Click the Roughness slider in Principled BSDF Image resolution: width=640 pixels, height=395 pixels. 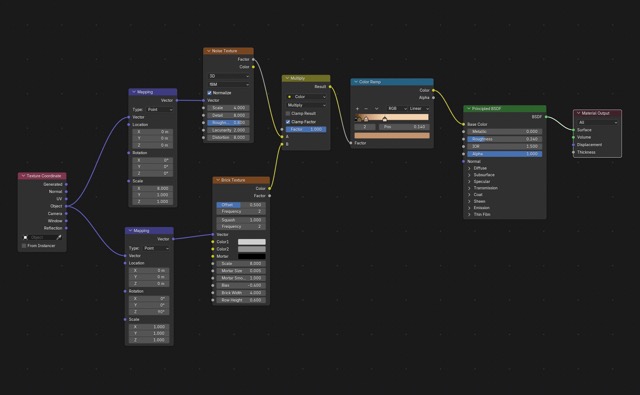504,139
